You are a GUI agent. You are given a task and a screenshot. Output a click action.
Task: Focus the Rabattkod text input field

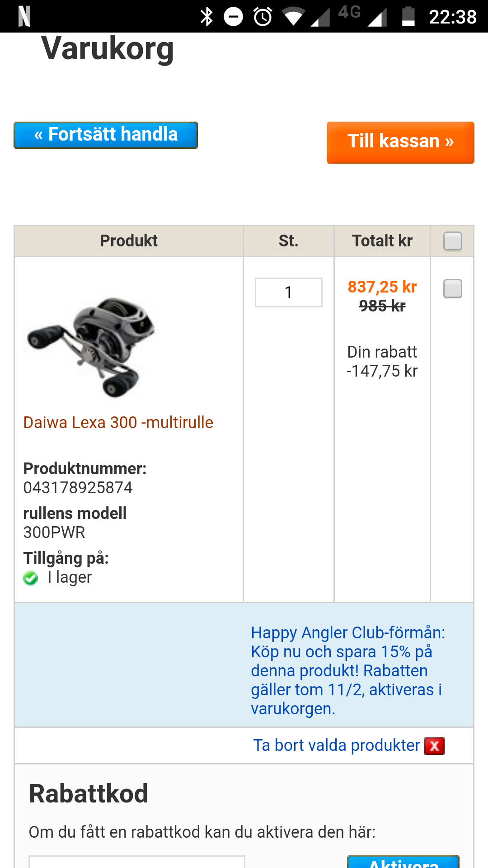tap(137, 862)
